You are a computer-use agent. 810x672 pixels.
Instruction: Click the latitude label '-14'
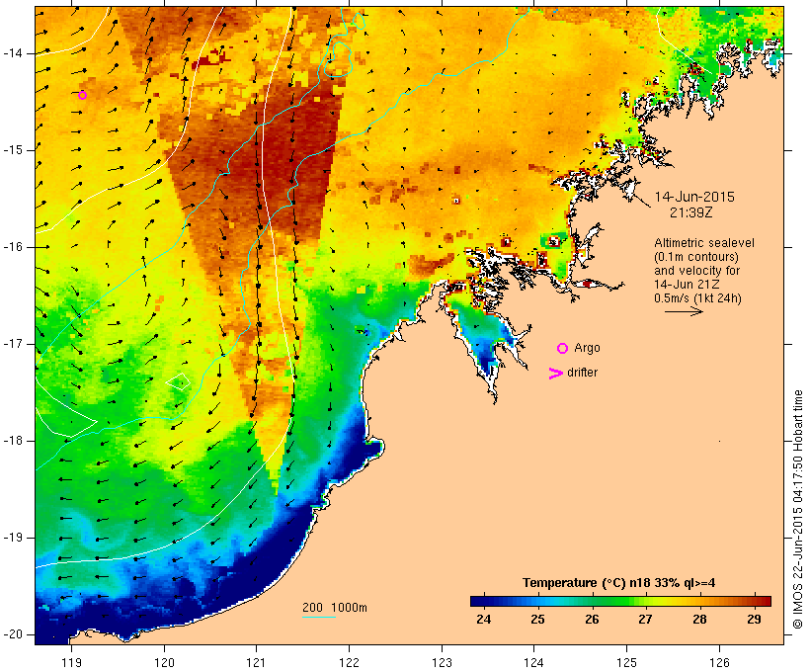[x=13, y=53]
